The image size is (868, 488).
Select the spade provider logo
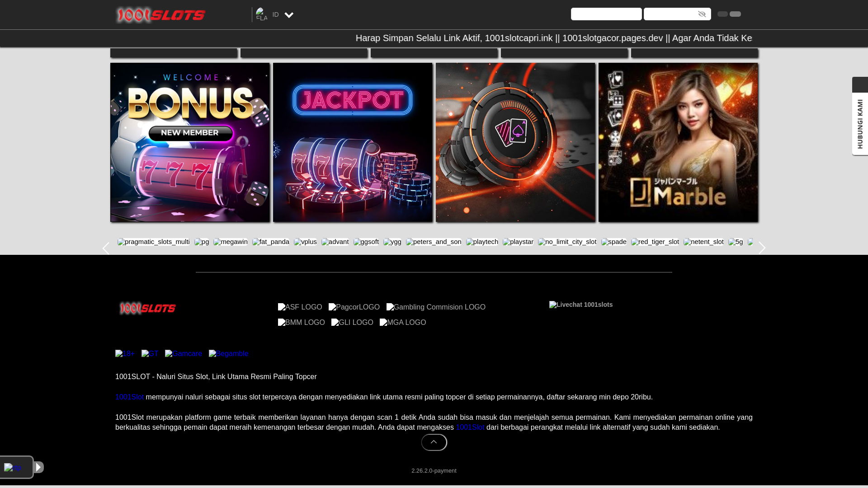click(x=614, y=242)
